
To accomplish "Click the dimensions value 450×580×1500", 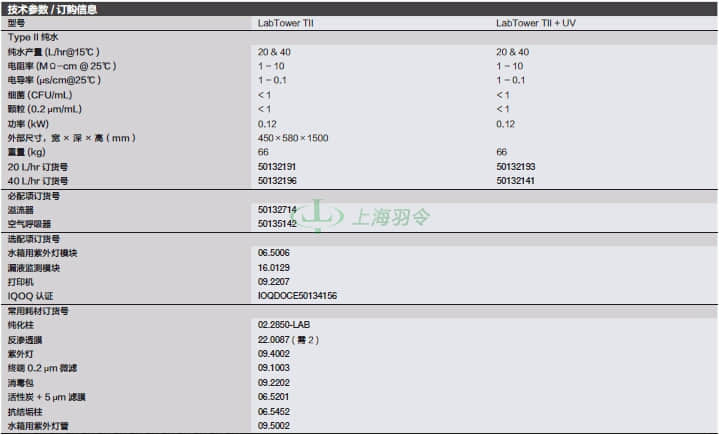I will point(293,138).
